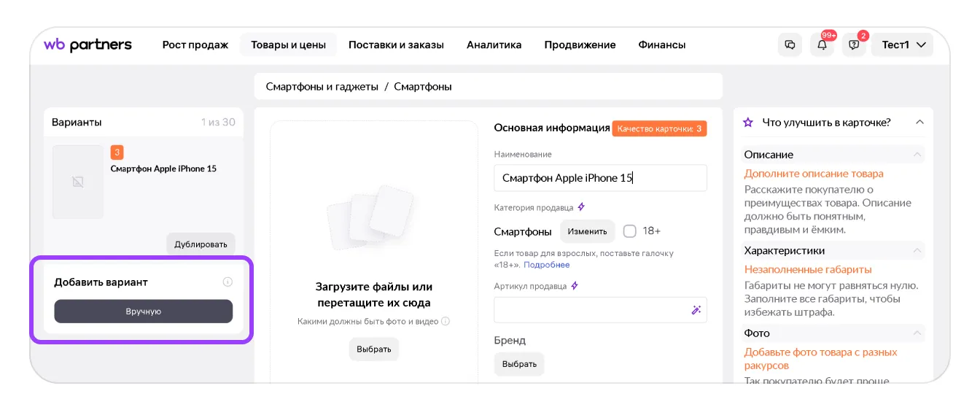Click info icon beside Добавить вариант
Image resolution: width=980 pixels, height=410 pixels.
click(x=227, y=282)
